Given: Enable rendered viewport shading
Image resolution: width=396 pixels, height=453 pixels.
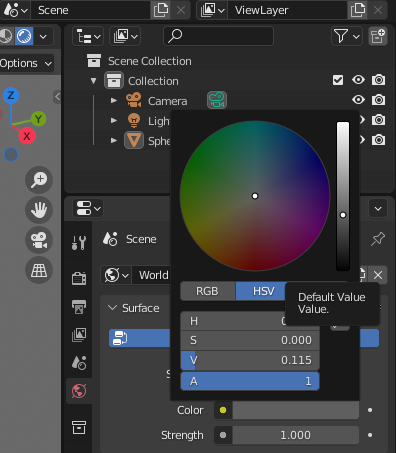Looking at the screenshot, I should point(24,36).
